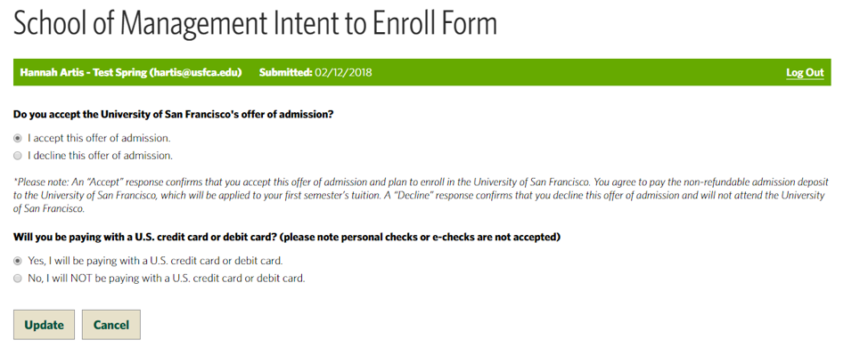Viewport: 868px width, 356px height.
Task: Log Out from the green bar
Action: (804, 73)
